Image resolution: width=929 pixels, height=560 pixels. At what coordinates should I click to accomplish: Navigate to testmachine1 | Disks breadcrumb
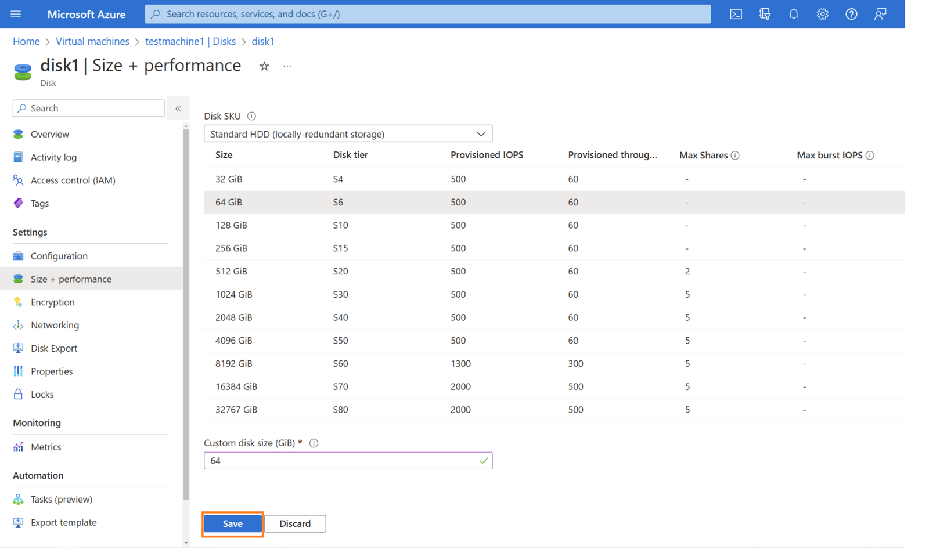tap(190, 41)
